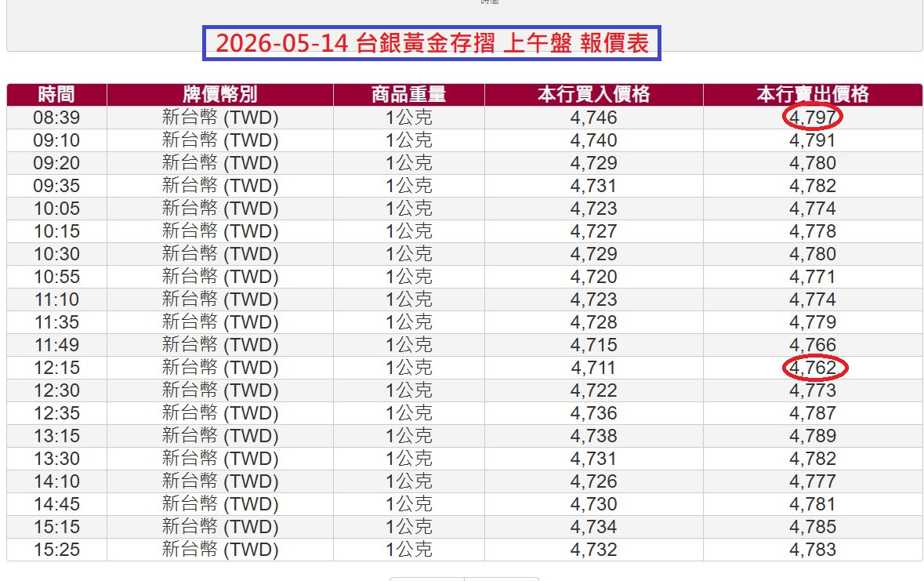Click sell price 4,785 in 15:15 row
The width and height of the screenshot is (924, 581).
pyautogui.click(x=813, y=527)
